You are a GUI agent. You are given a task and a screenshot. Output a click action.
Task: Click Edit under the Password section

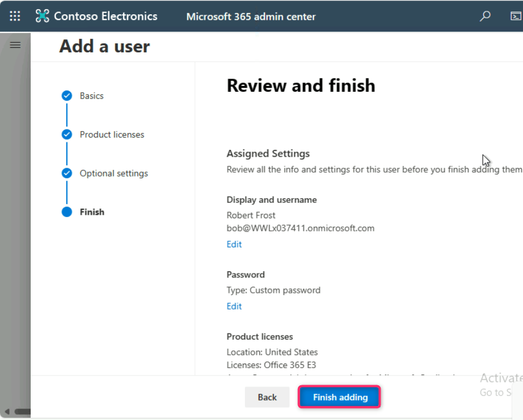point(234,307)
